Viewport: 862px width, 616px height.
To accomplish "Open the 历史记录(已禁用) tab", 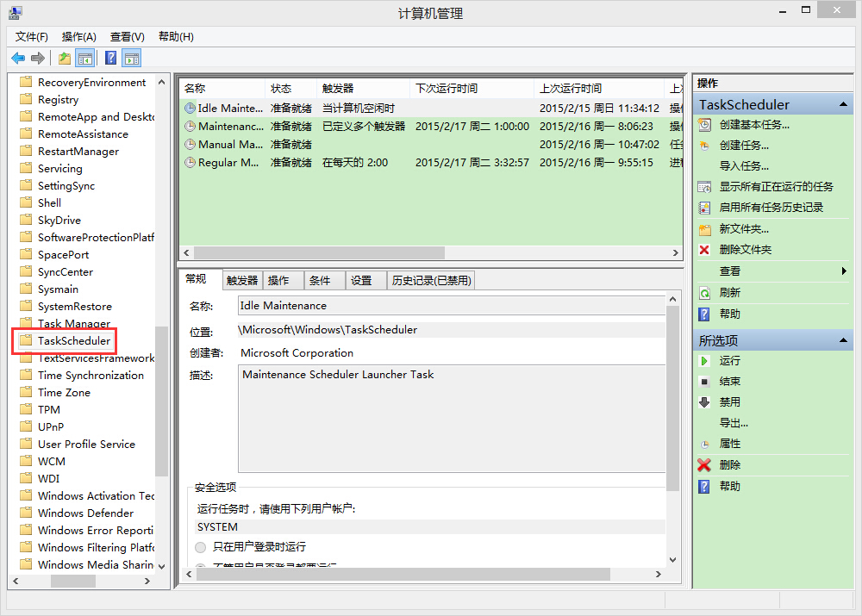I will (431, 280).
